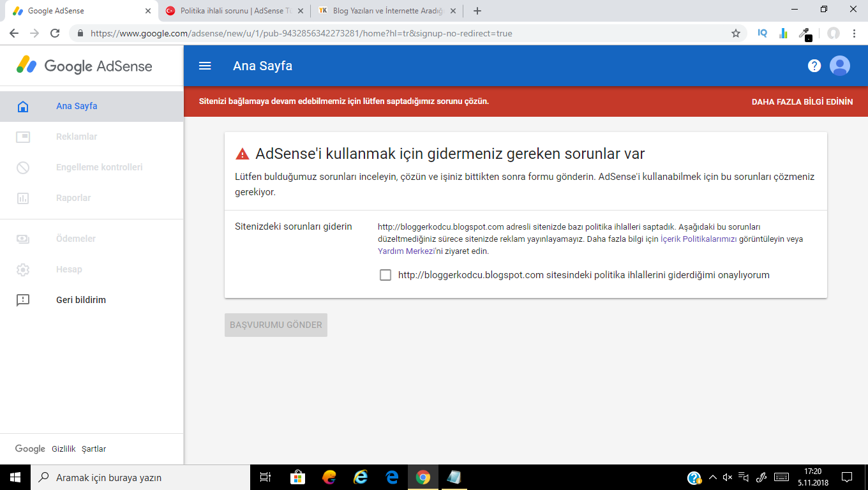Open Raporlar in the sidebar

tap(92, 198)
